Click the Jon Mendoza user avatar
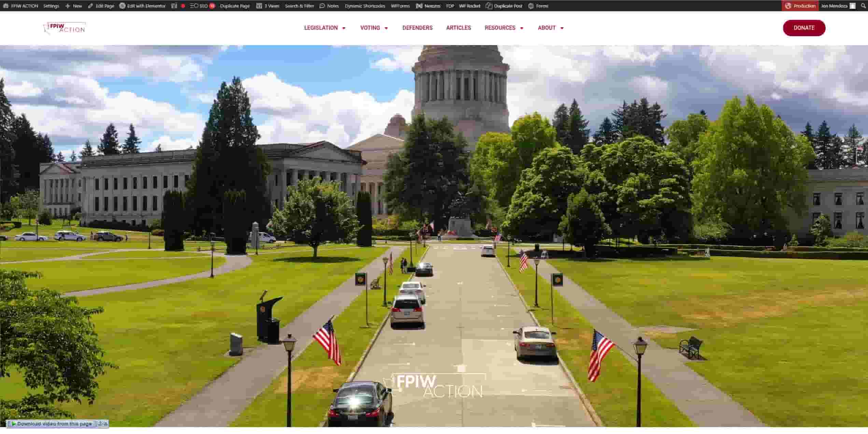This screenshot has width=868, height=434. (853, 6)
